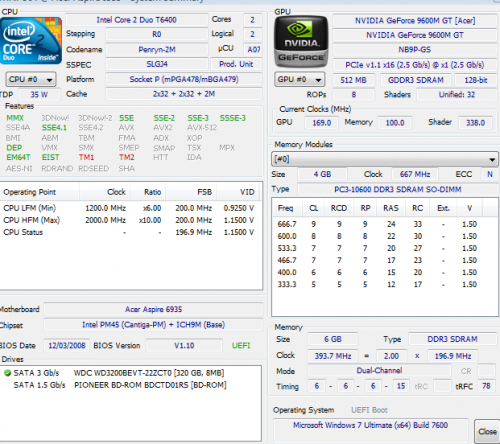Click the Prod. Unit field
This screenshot has height=444, width=500.
coord(236,64)
